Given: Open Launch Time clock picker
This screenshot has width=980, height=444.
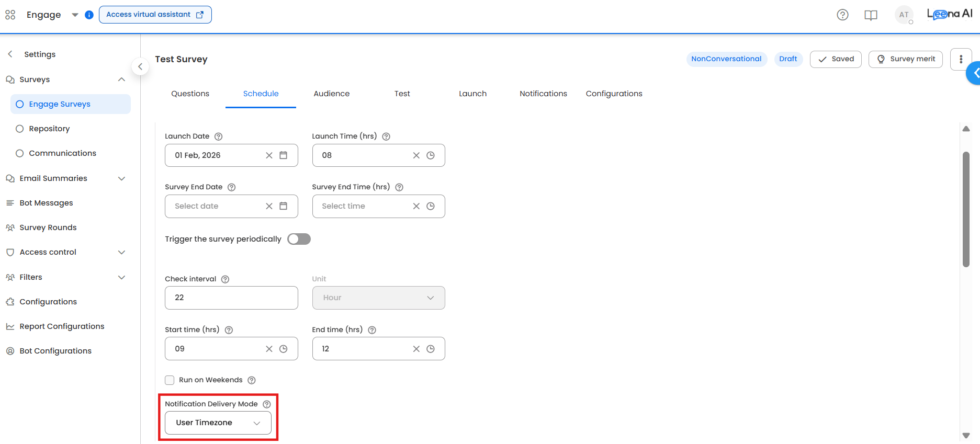Looking at the screenshot, I should 431,155.
